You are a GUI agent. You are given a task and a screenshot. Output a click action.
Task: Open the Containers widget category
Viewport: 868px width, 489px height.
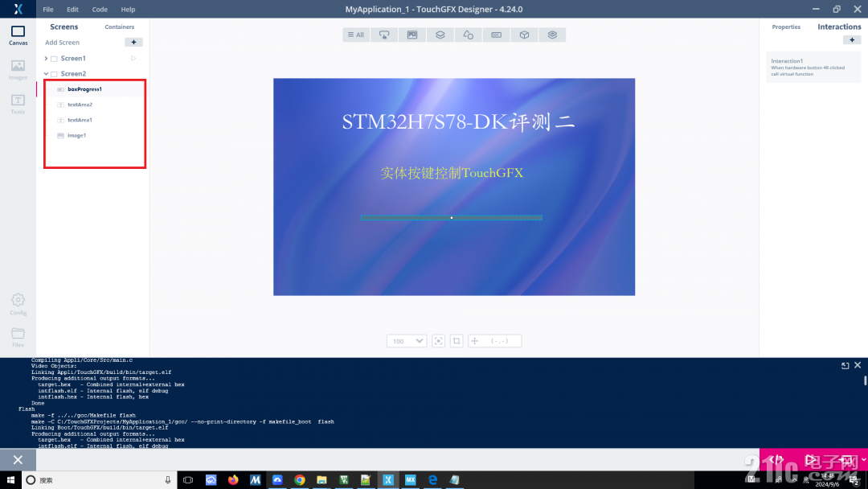pyautogui.click(x=440, y=35)
